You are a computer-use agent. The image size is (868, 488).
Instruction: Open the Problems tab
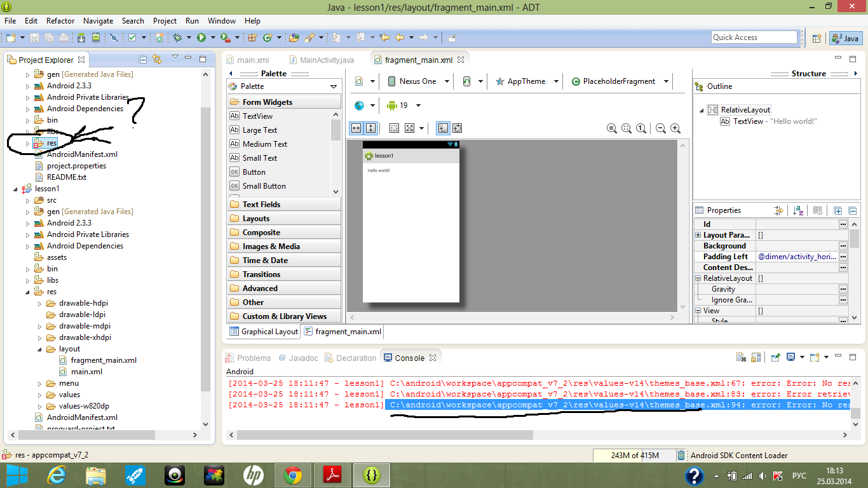click(248, 358)
